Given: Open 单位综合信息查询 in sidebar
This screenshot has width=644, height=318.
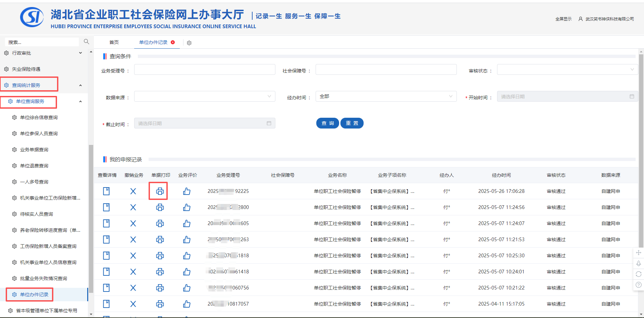Looking at the screenshot, I should (39, 117).
